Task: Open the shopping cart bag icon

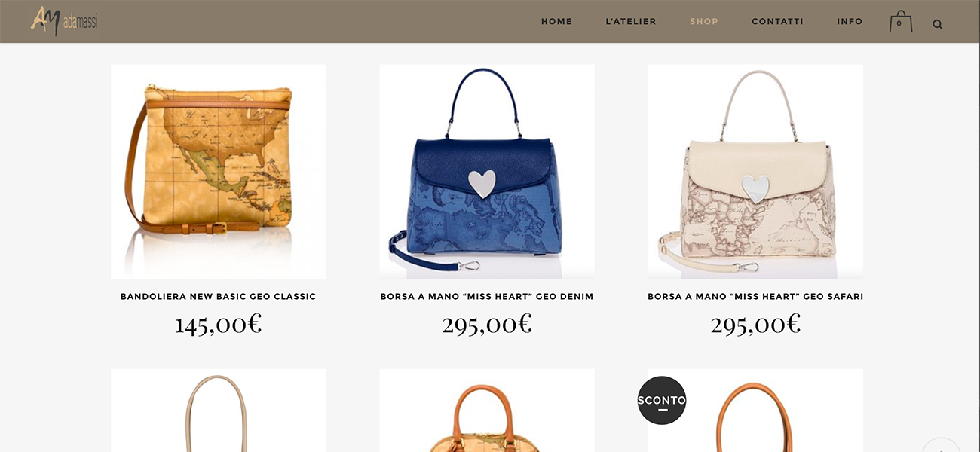Action: tap(900, 22)
